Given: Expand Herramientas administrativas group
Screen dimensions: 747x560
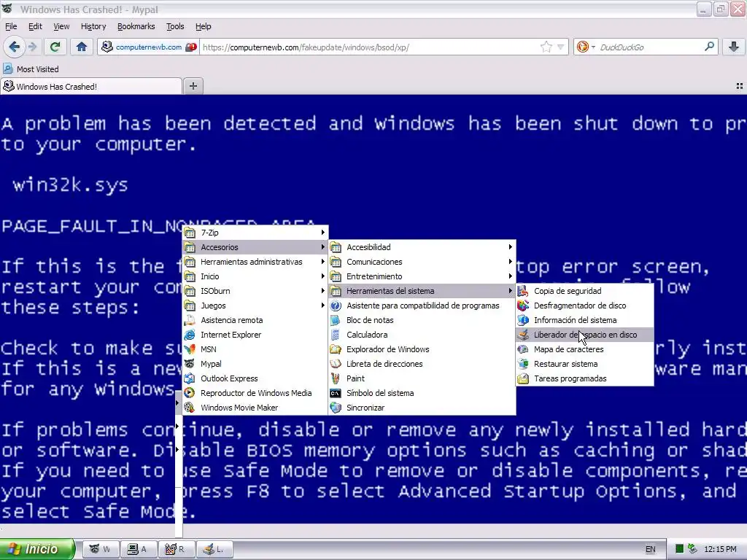Looking at the screenshot, I should pos(255,262).
